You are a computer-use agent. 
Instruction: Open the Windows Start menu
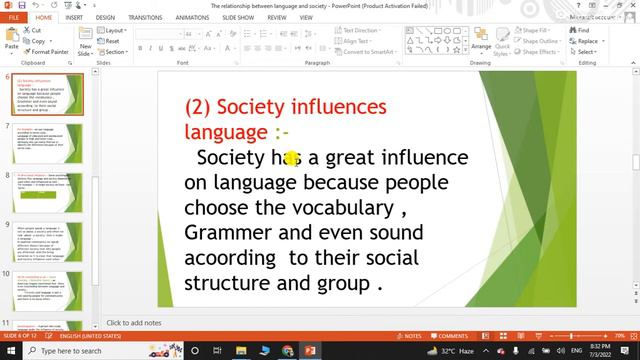pos(11,351)
